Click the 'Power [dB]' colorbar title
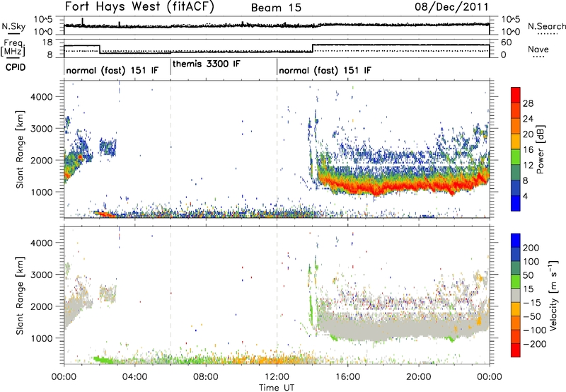The height and width of the screenshot is (392, 566). pos(541,149)
